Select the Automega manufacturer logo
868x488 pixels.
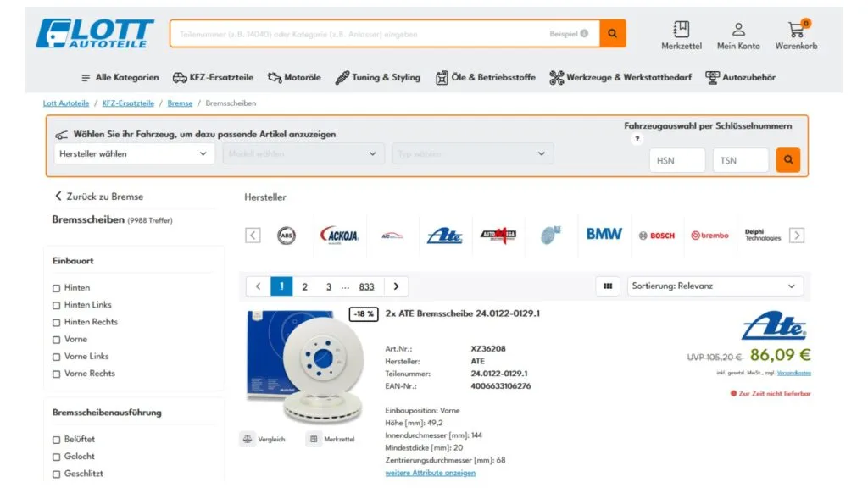tap(498, 236)
